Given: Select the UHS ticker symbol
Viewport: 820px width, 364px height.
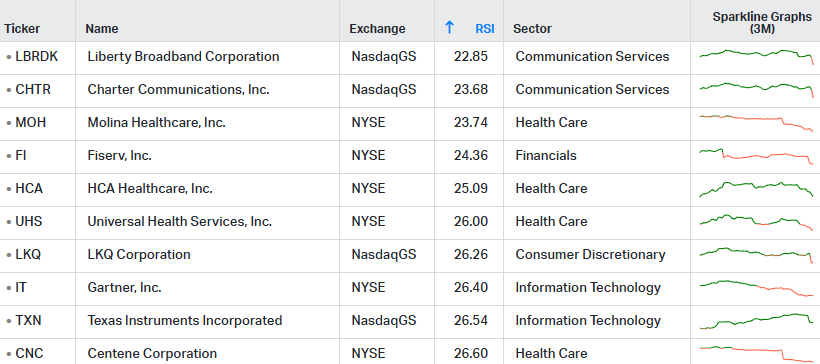Looking at the screenshot, I should [29, 221].
